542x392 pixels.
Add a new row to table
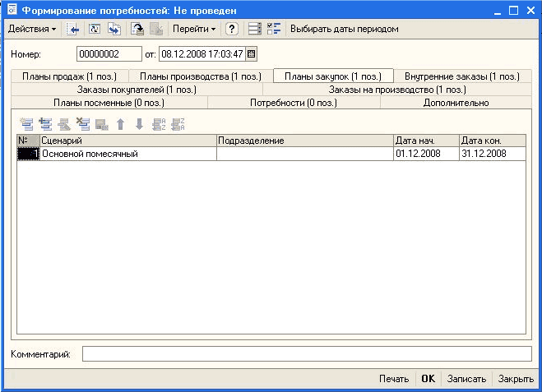(26, 124)
